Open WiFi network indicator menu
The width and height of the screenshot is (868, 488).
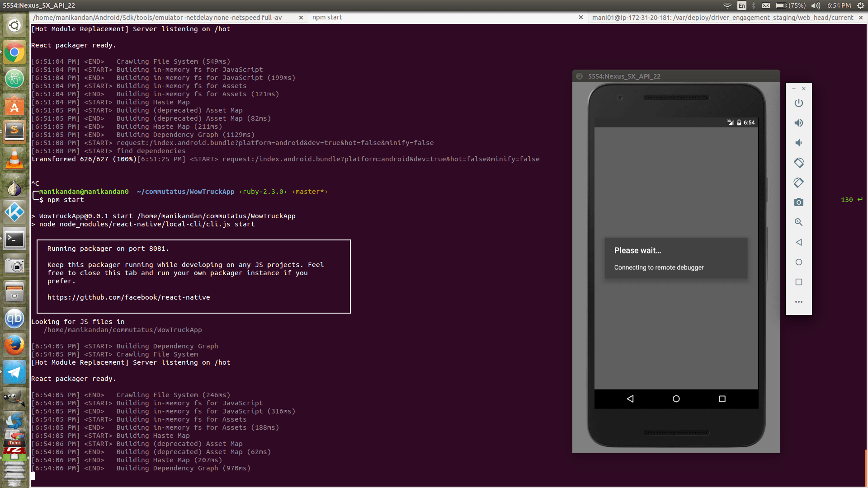727,5
